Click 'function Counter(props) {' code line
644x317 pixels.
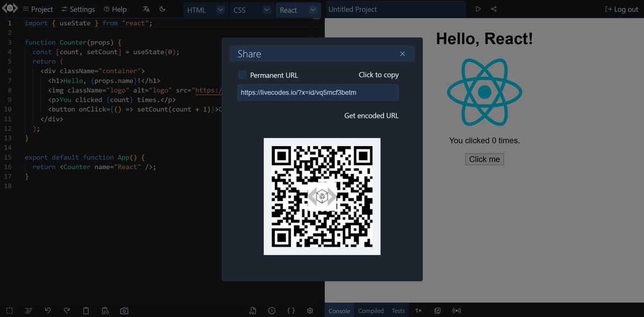(x=74, y=42)
